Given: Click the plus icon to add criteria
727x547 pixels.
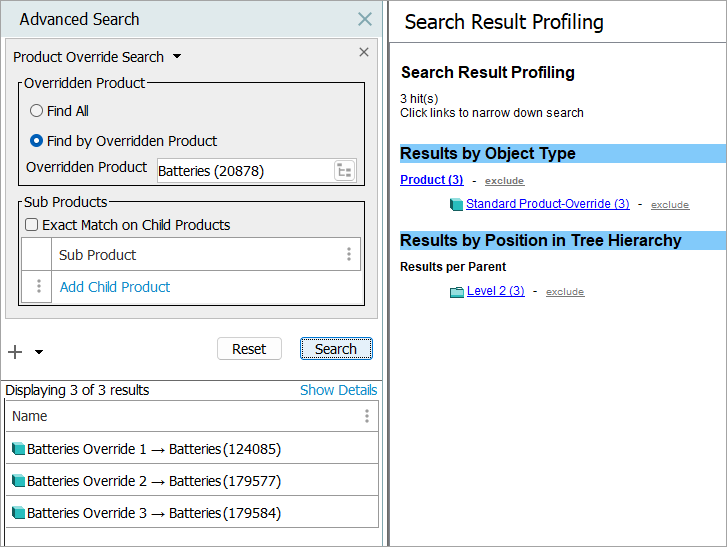Looking at the screenshot, I should (15, 351).
